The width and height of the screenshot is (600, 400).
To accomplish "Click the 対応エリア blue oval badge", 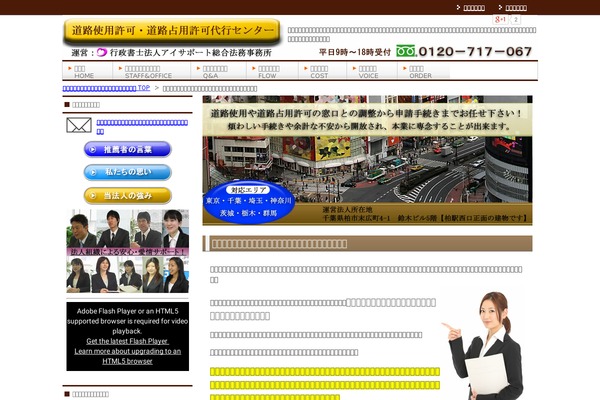I will 249,201.
